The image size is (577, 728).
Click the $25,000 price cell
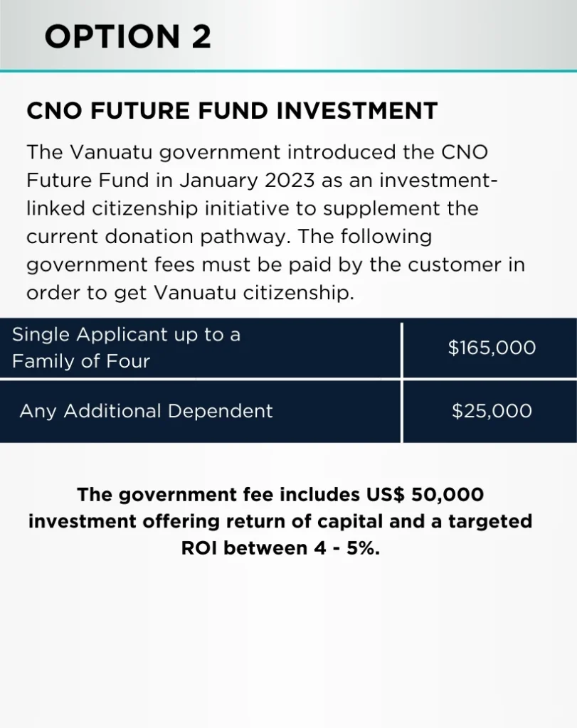(492, 411)
